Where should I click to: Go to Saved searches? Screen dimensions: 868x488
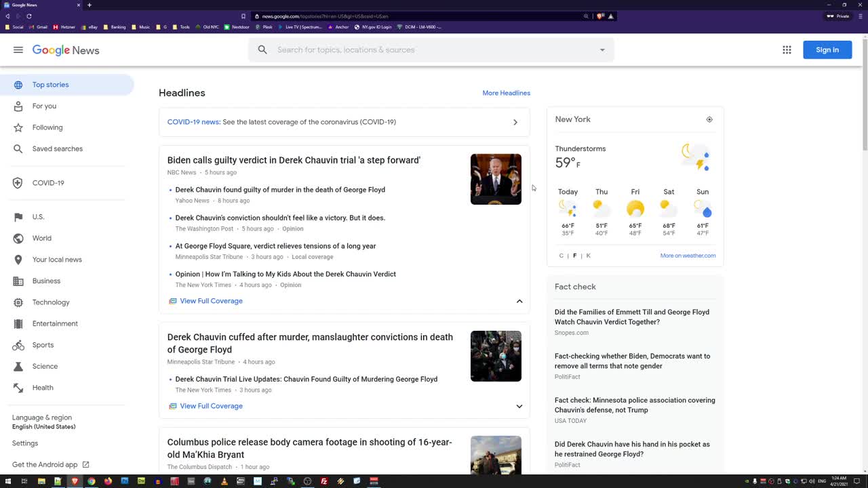(x=58, y=148)
